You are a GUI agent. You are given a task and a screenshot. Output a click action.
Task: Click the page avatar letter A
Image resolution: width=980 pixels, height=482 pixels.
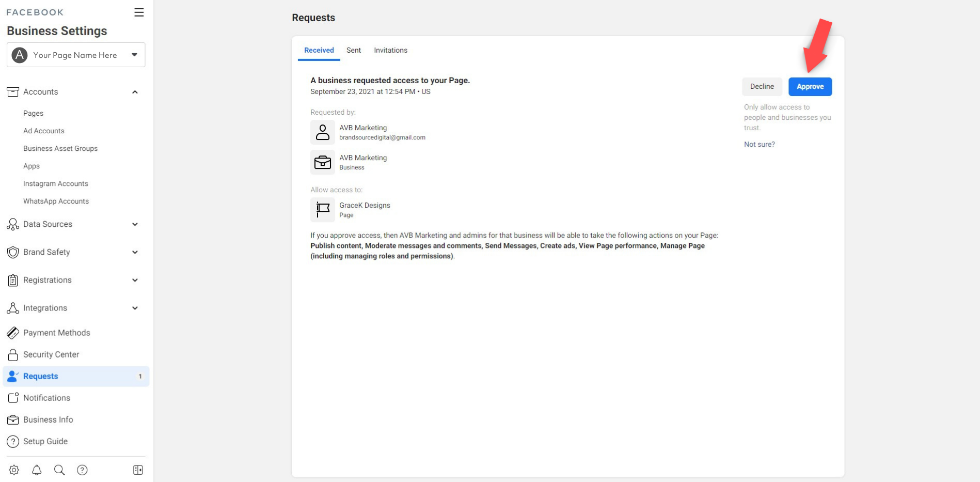click(20, 55)
